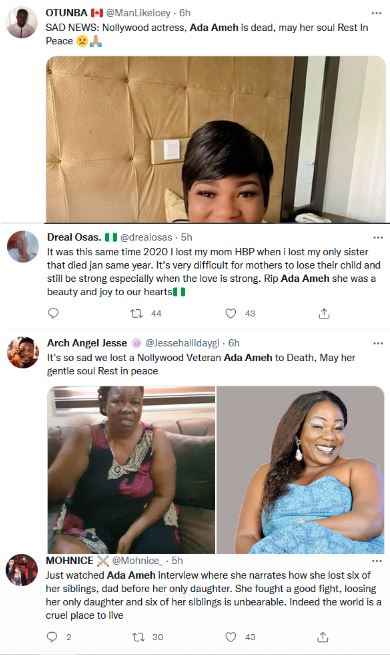Visit the @drealosas profile link

click(146, 237)
